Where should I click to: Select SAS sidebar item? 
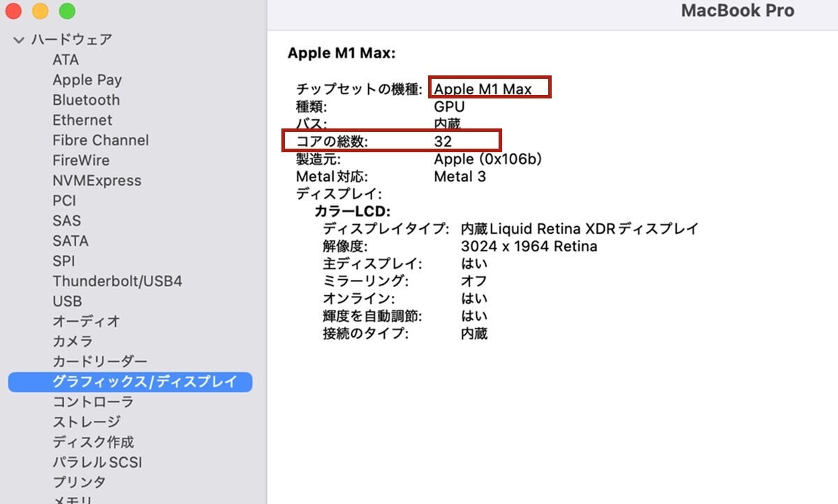[x=67, y=221]
